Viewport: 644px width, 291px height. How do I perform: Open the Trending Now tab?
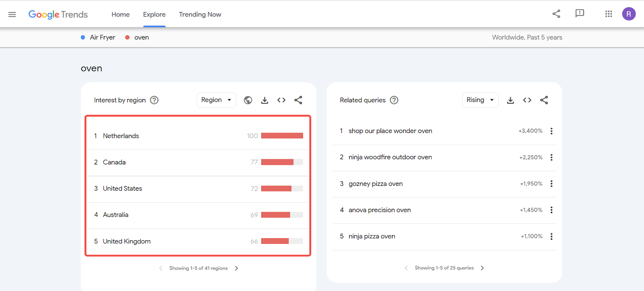coord(200,15)
